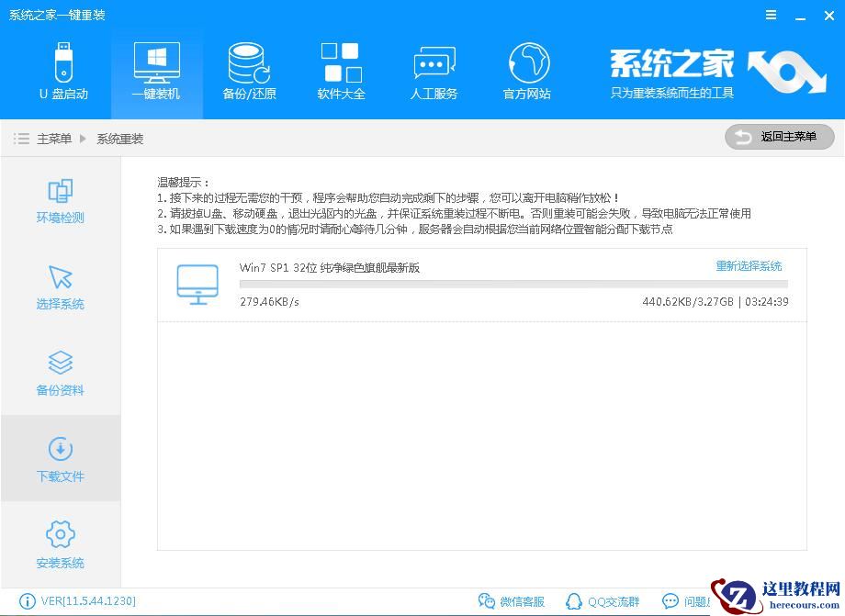This screenshot has height=616, width=845.
Task: Open 备份资料 sidebar step
Action: [59, 370]
